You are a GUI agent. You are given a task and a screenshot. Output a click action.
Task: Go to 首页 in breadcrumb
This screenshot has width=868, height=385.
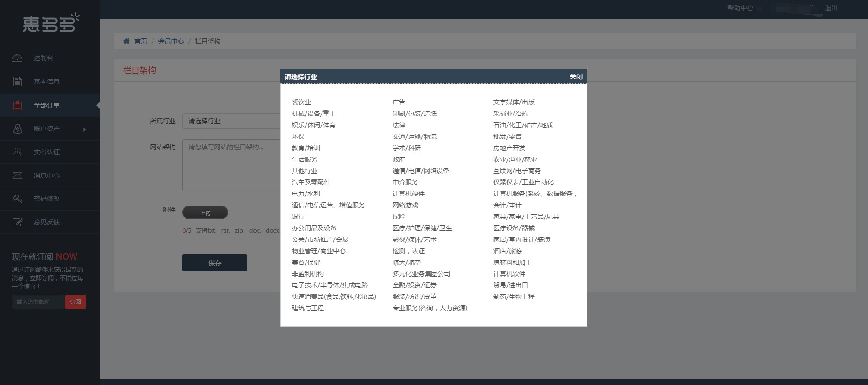(x=141, y=41)
